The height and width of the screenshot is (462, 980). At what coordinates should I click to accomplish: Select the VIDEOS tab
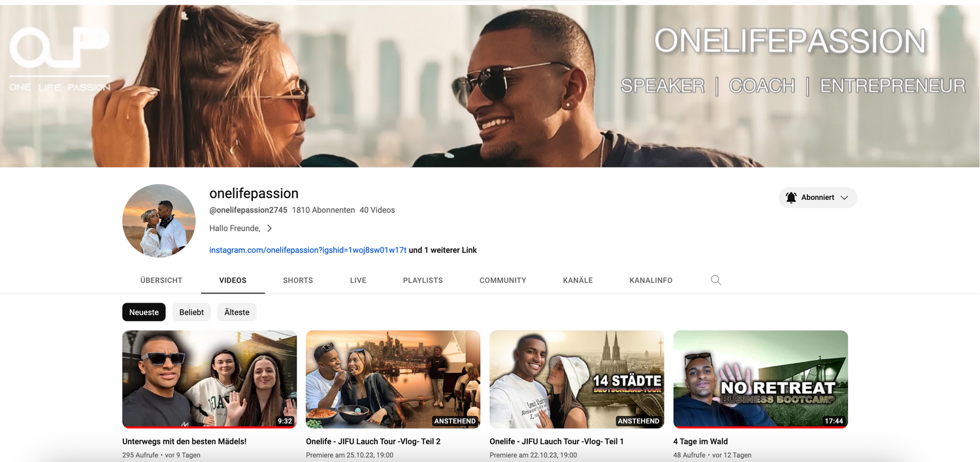pyautogui.click(x=233, y=280)
